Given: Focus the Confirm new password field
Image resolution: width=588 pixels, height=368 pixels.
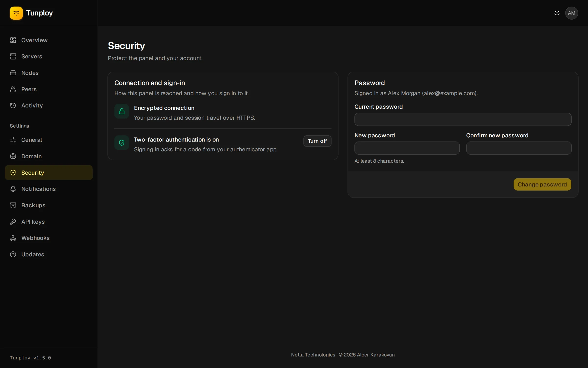Looking at the screenshot, I should click(x=519, y=148).
